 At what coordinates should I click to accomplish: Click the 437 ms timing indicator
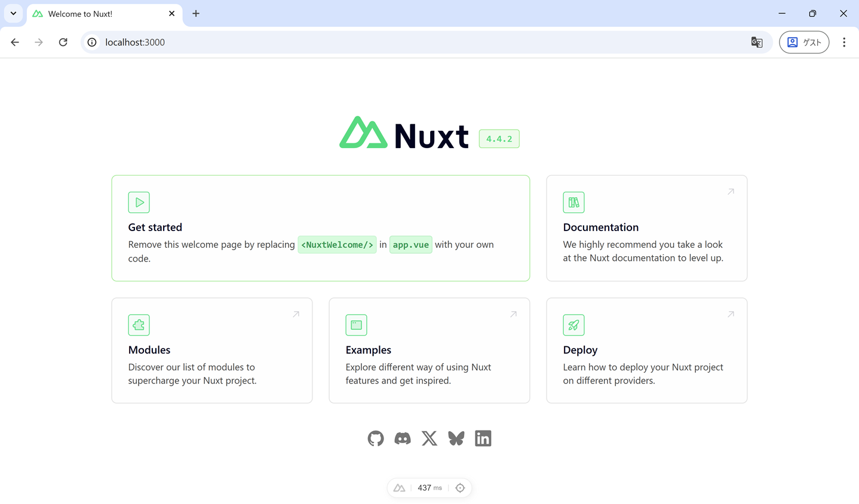429,487
